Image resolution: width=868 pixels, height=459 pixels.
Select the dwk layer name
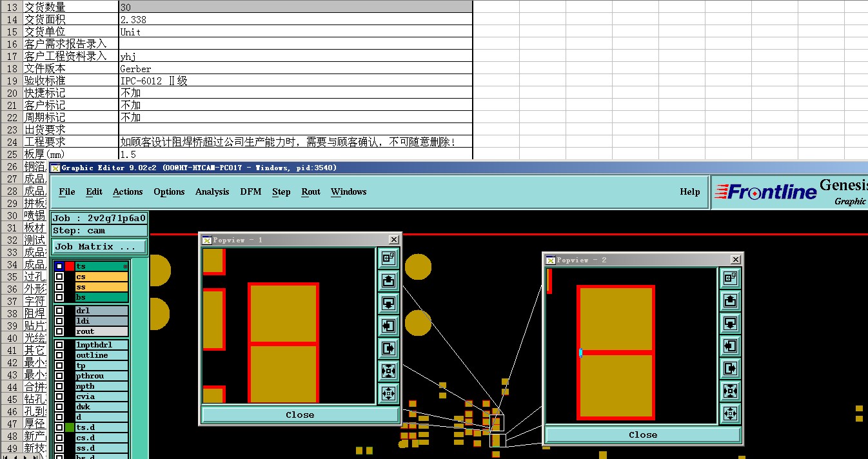pyautogui.click(x=101, y=407)
